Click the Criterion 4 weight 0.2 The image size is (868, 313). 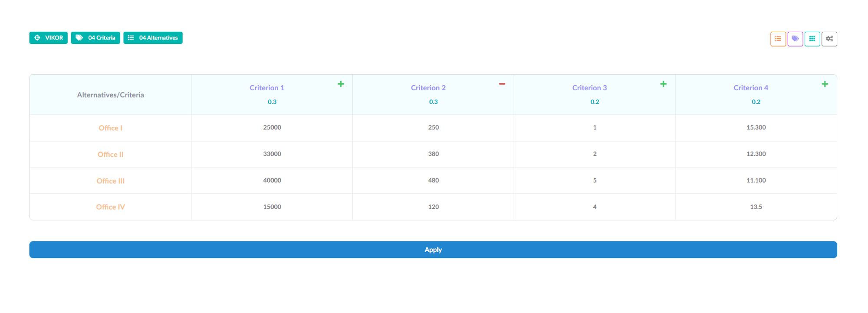point(756,102)
